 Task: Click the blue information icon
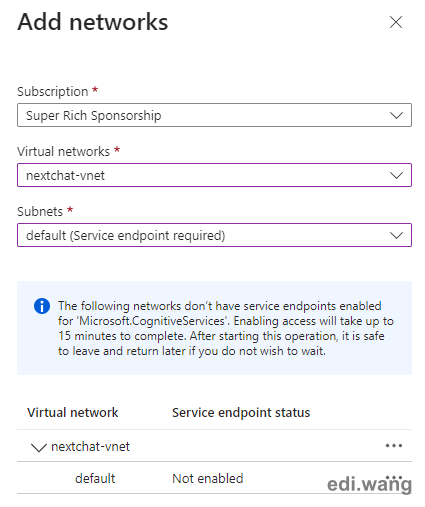coord(42,306)
